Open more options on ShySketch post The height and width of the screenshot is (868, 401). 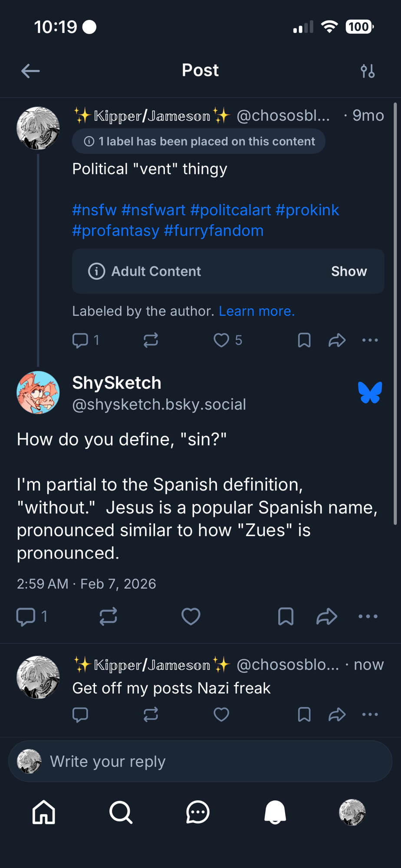368,616
